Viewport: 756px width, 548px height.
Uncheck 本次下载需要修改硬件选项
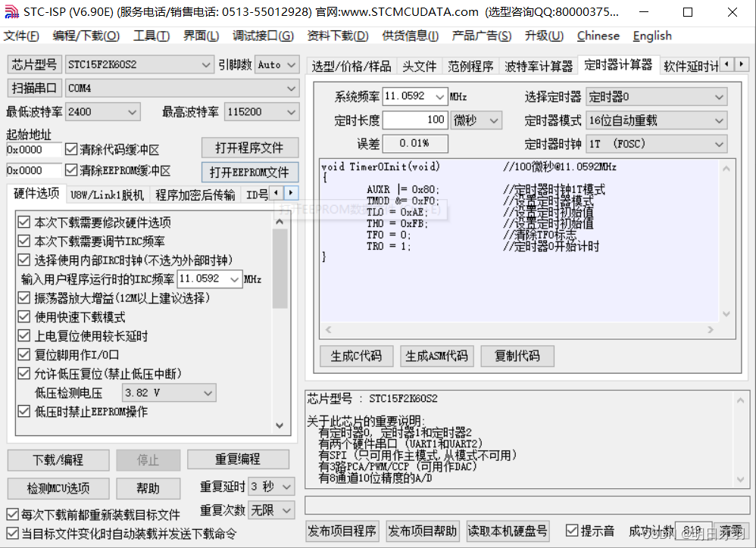(23, 222)
